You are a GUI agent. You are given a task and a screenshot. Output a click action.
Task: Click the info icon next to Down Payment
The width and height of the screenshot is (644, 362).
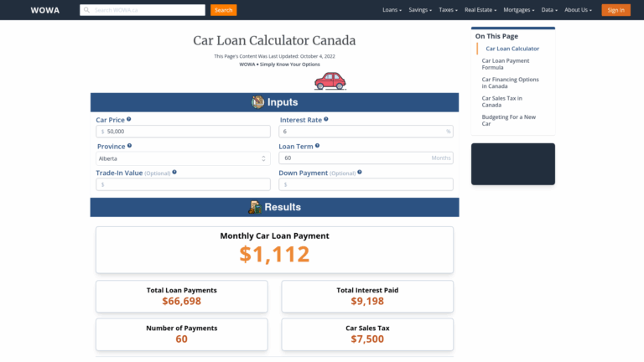tap(360, 173)
